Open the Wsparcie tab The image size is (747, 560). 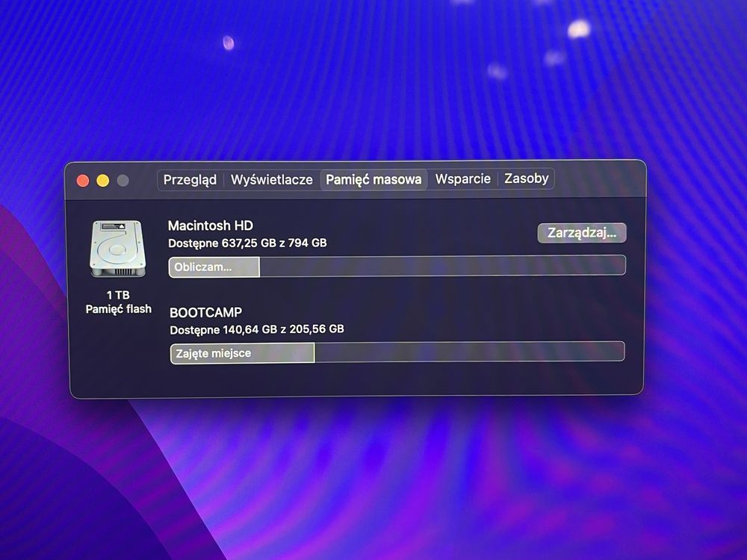462,179
